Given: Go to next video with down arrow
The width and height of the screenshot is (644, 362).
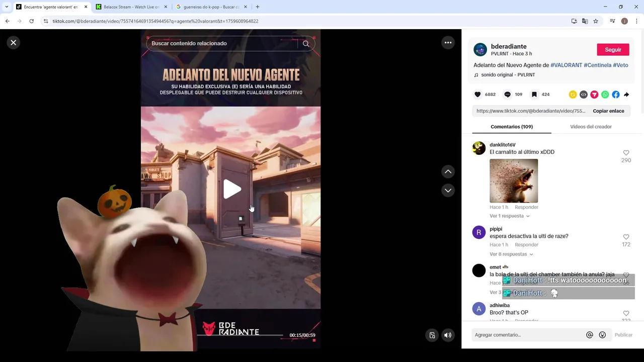Looking at the screenshot, I should coord(448,191).
